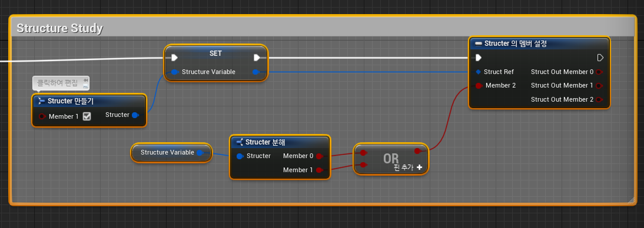Click the Structer 분해 node header icon

240,142
